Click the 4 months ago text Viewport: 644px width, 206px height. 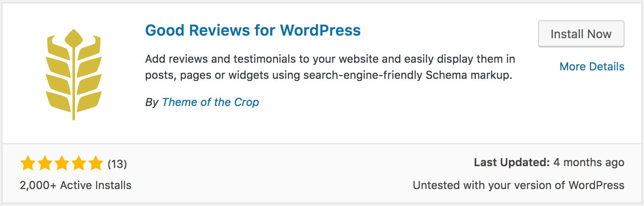pos(589,162)
